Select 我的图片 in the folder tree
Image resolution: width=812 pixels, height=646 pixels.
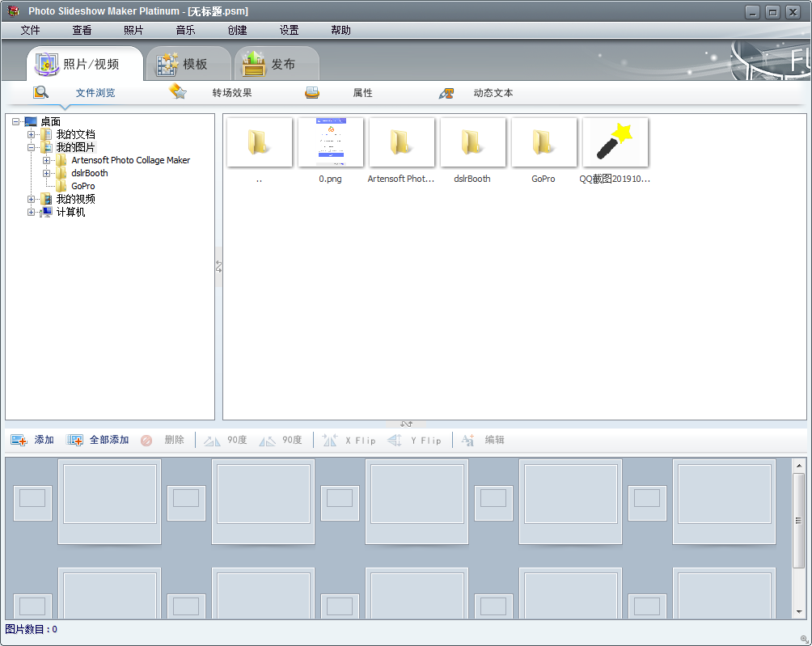(x=75, y=147)
